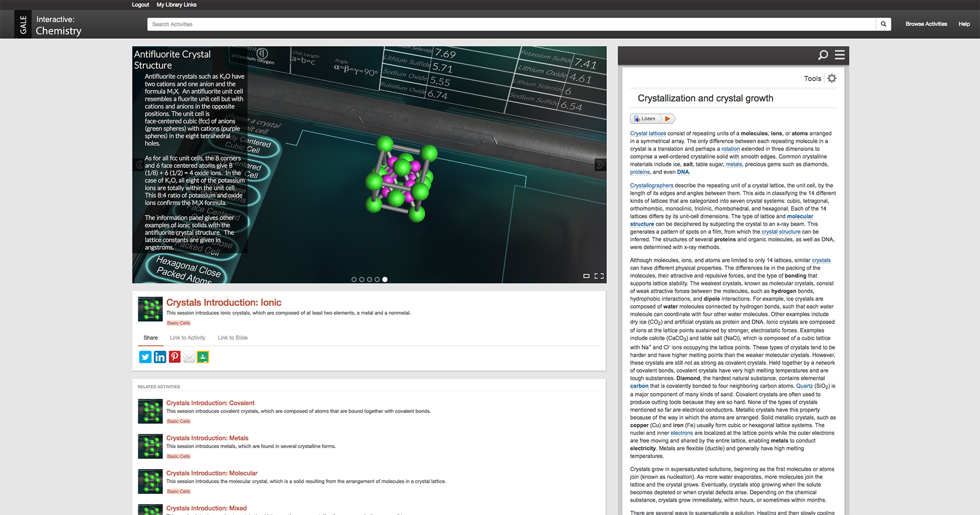This screenshot has height=515, width=980.
Task: Select the third slide dot
Action: [x=370, y=279]
